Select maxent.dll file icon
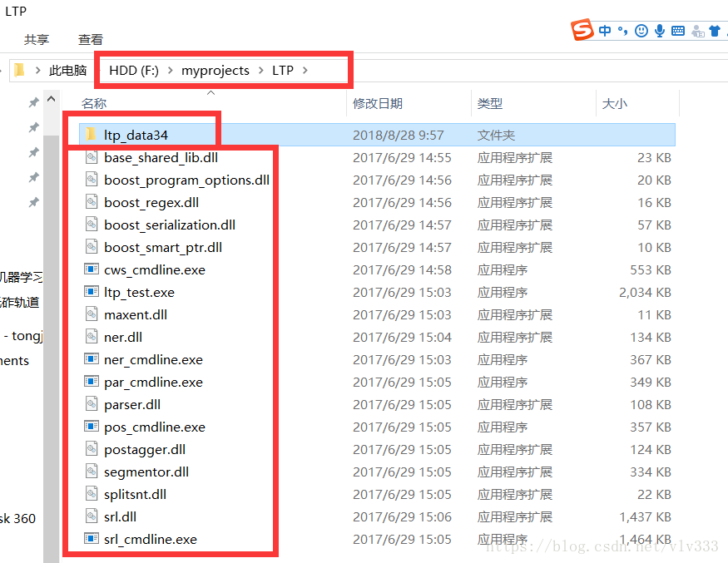This screenshot has width=728, height=563. click(92, 314)
